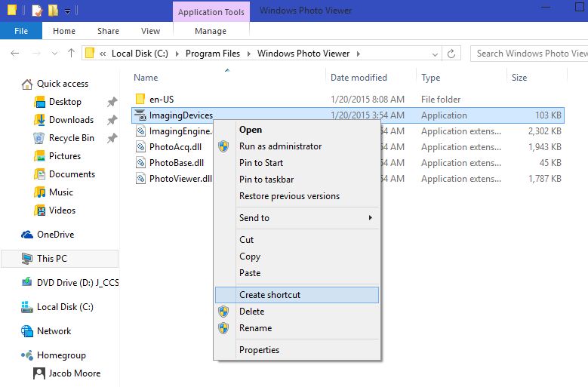Click the Homegroup icon in navigation pane
This screenshot has width=588, height=387.
click(x=27, y=355)
